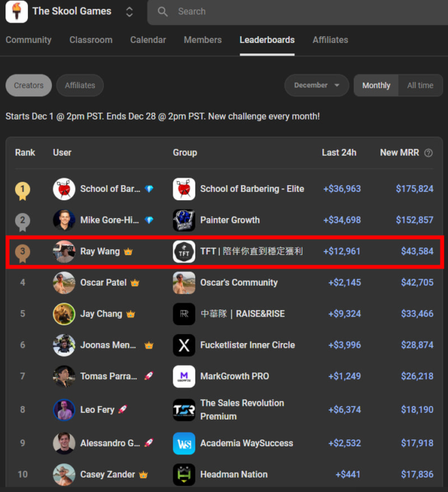Select the Affiliates filter pill

click(x=80, y=85)
